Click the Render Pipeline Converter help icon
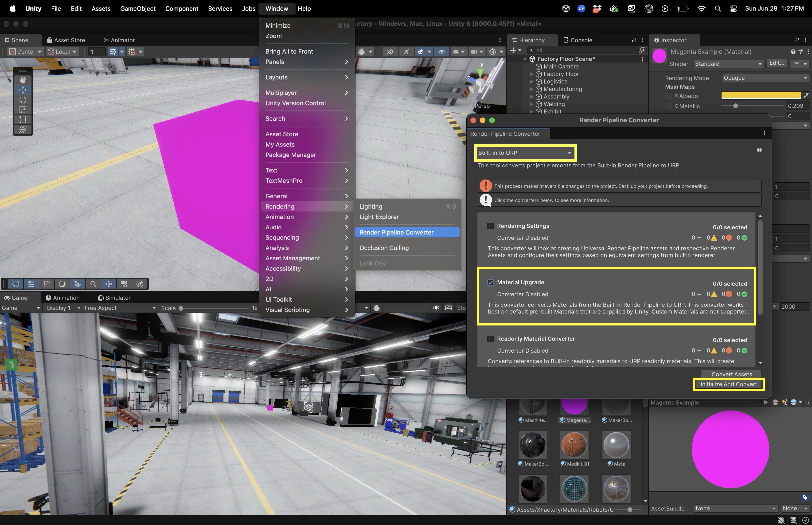 (759, 150)
